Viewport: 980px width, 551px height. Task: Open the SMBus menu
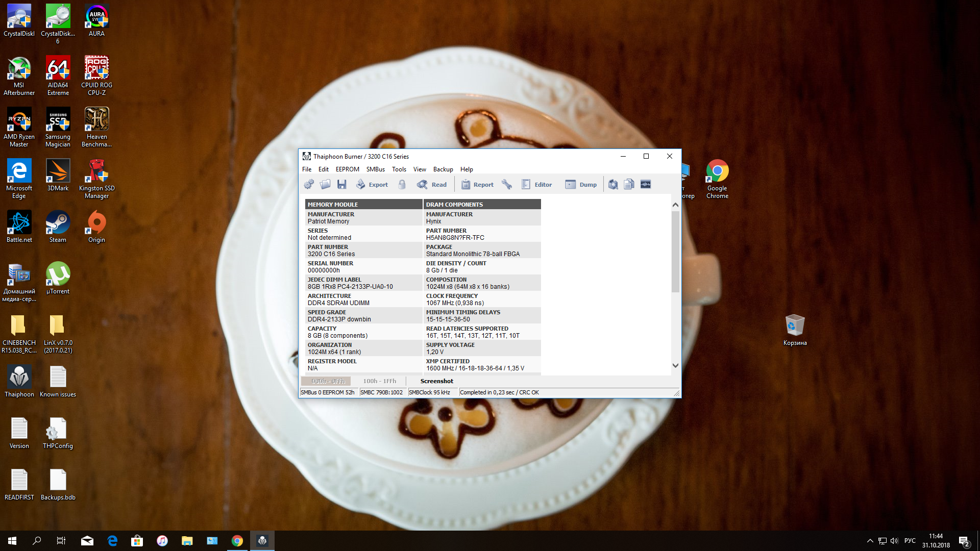coord(375,169)
